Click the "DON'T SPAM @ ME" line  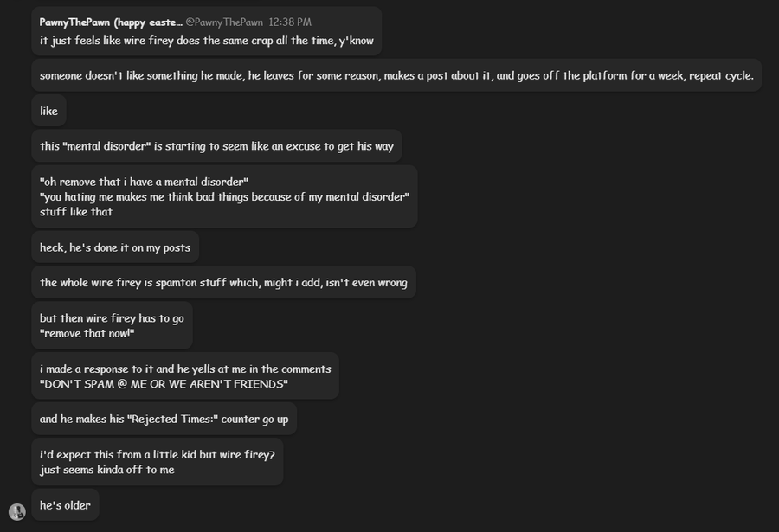click(164, 384)
